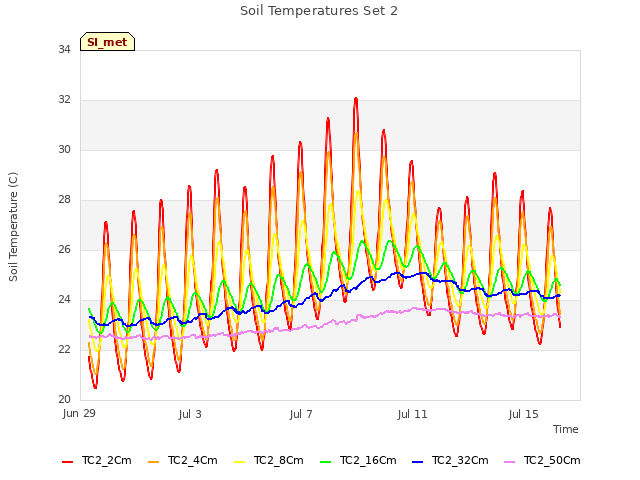Click the 26 y-axis tick label
The height and width of the screenshot is (480, 640).
tap(64, 250)
